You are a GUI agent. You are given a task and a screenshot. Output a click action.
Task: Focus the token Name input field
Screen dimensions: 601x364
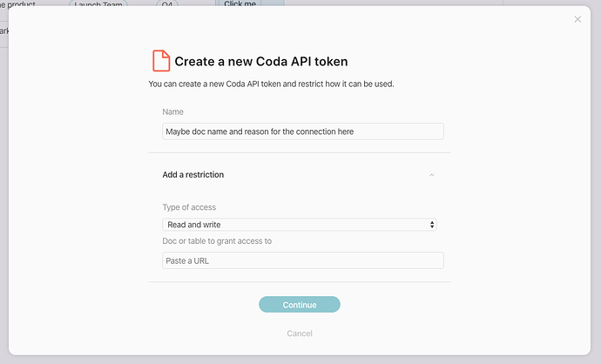(x=302, y=131)
